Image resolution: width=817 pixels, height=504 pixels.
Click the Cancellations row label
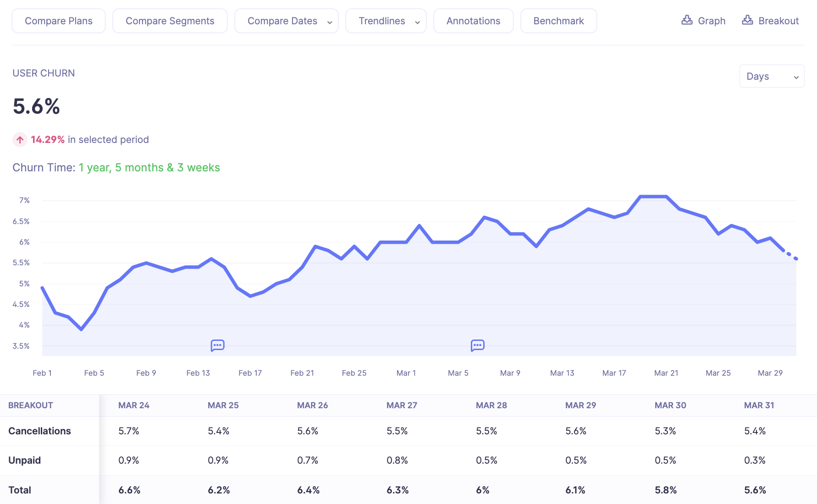click(39, 431)
